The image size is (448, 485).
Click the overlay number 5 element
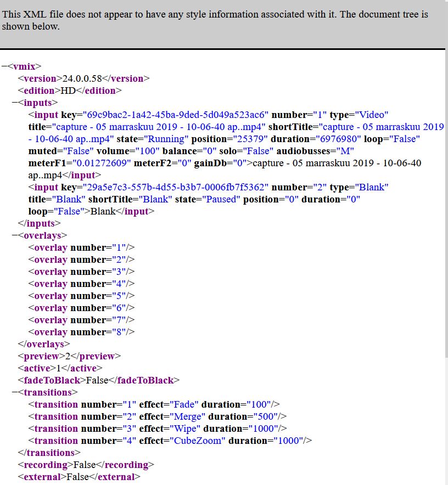point(81,296)
